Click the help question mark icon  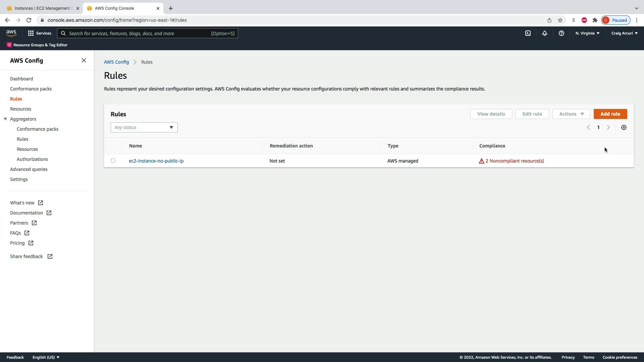(561, 33)
